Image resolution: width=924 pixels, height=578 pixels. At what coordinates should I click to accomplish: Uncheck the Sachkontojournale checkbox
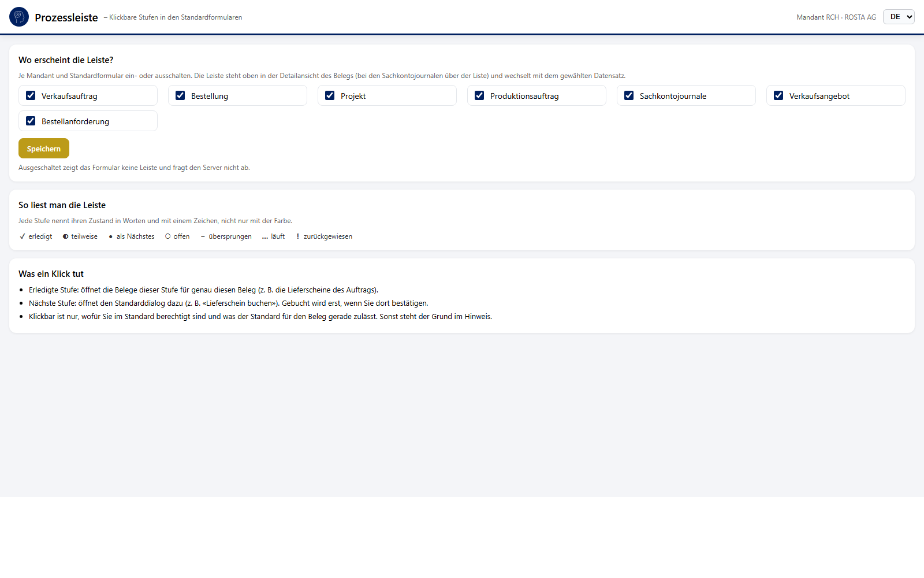pyautogui.click(x=629, y=95)
